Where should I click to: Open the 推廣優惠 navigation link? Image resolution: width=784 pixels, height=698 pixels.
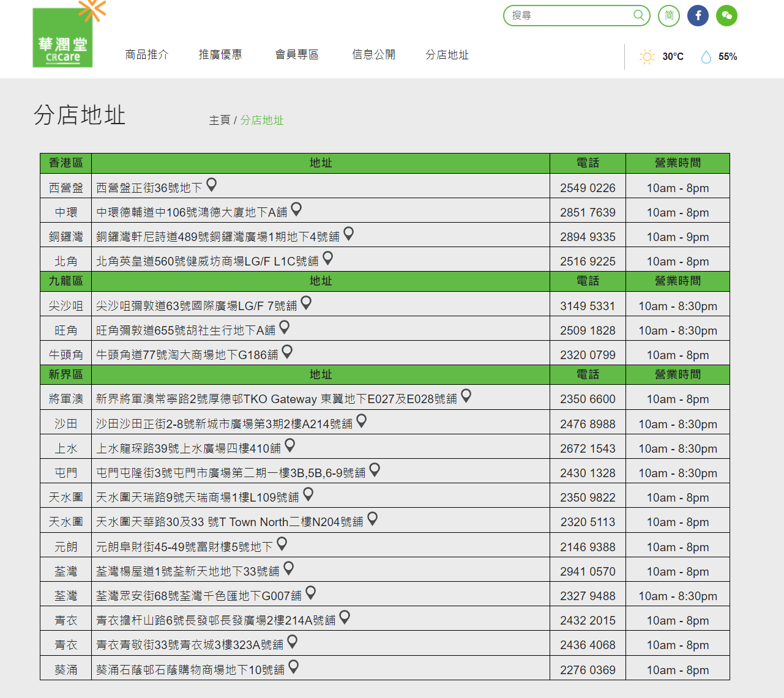pyautogui.click(x=220, y=55)
